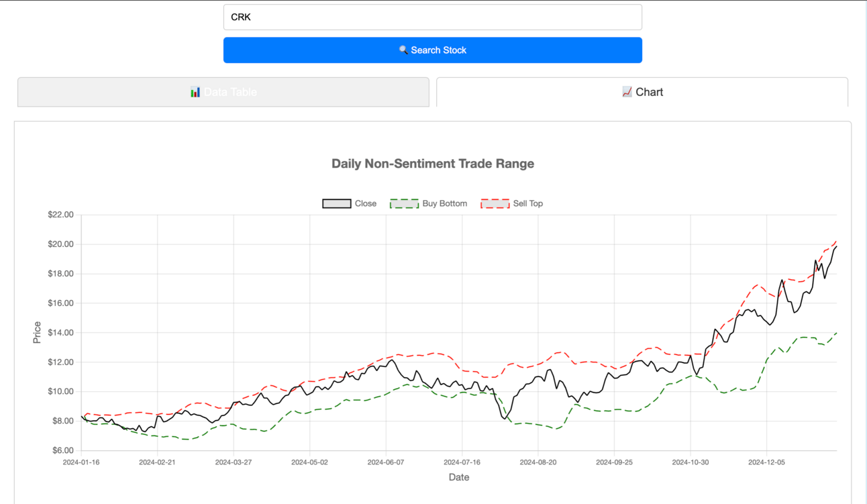Toggle the Sell Top legend label
Image resolution: width=867 pixels, height=504 pixels.
point(528,203)
